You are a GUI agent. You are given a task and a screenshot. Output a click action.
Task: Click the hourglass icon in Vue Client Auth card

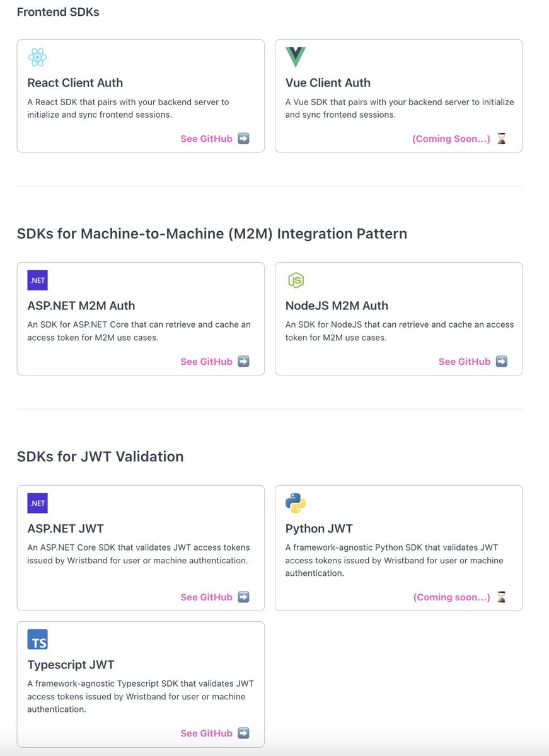502,139
